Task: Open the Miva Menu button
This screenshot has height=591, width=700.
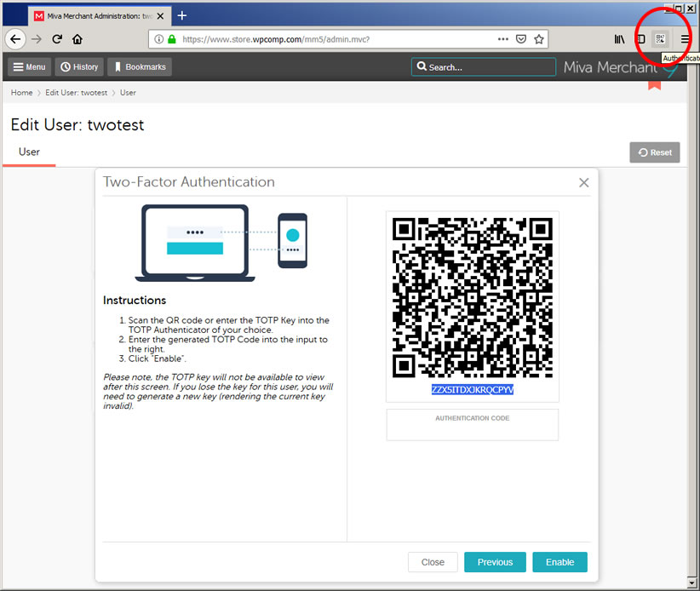Action: coord(29,67)
